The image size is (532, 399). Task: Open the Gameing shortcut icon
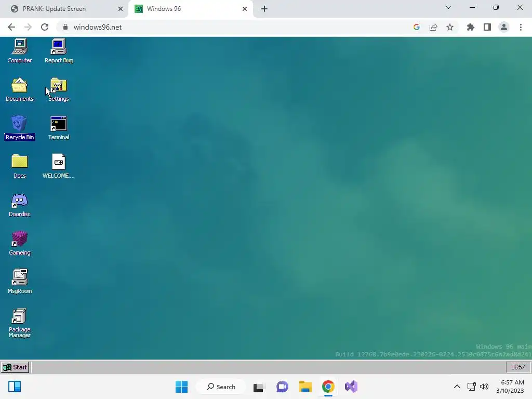(20, 243)
